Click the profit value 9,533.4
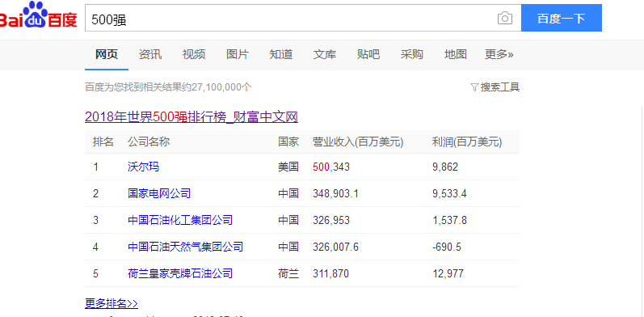This screenshot has width=644, height=317. coord(449,193)
